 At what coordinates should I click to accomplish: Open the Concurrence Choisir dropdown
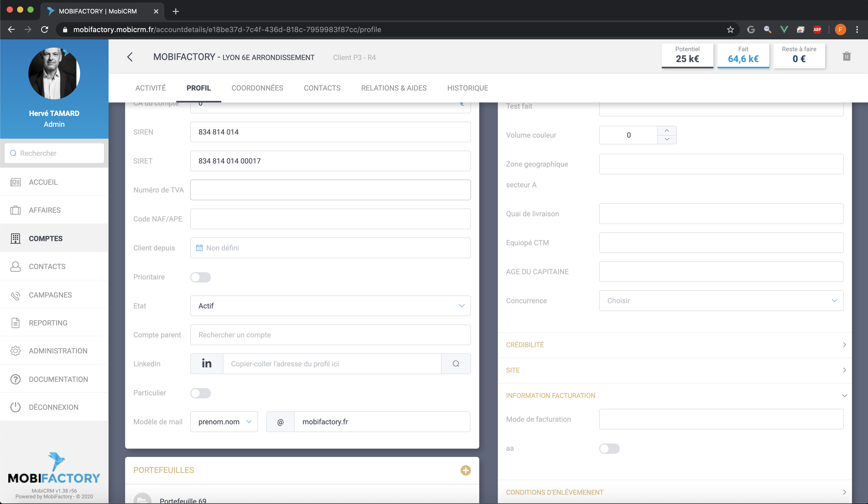coord(721,301)
